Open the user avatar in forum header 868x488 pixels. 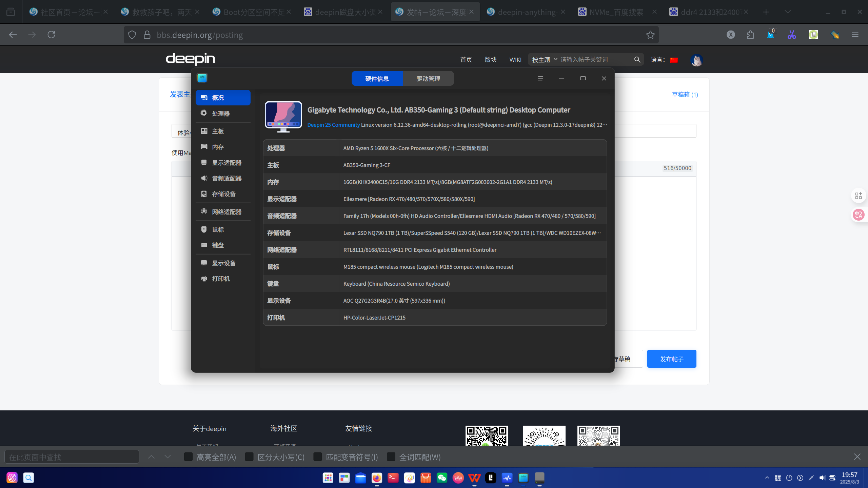[x=696, y=60]
